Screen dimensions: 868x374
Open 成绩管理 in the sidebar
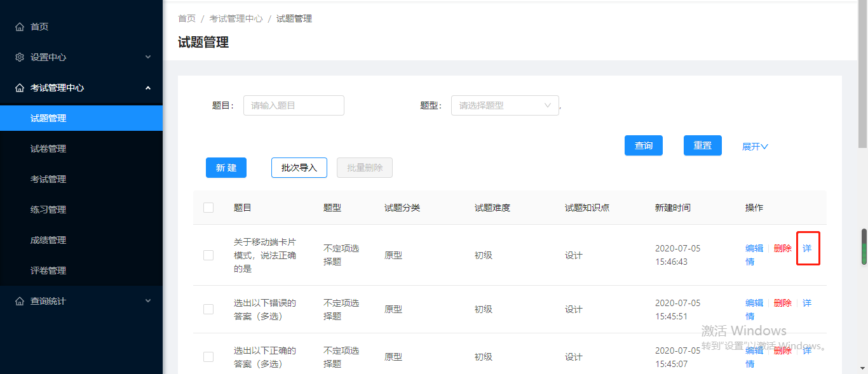(x=81, y=240)
